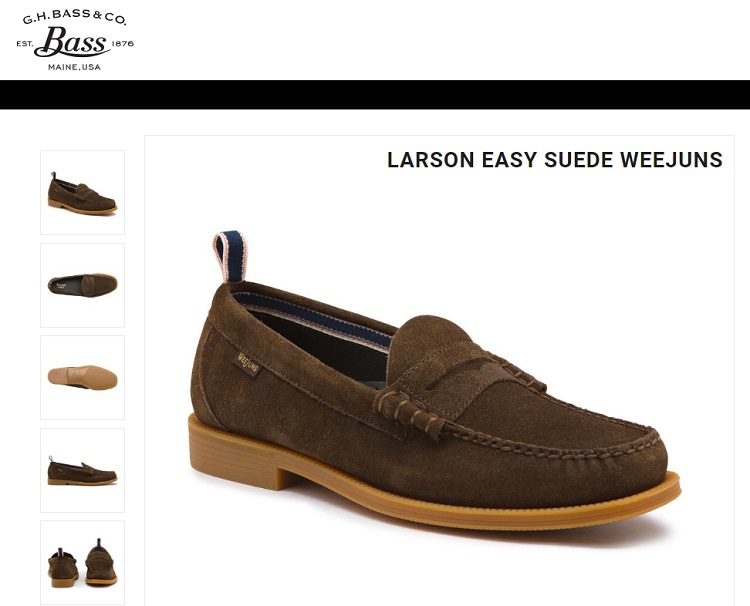Click the G.H. Bass & Co. logo
Image resolution: width=750 pixels, height=606 pixels.
pos(75,40)
